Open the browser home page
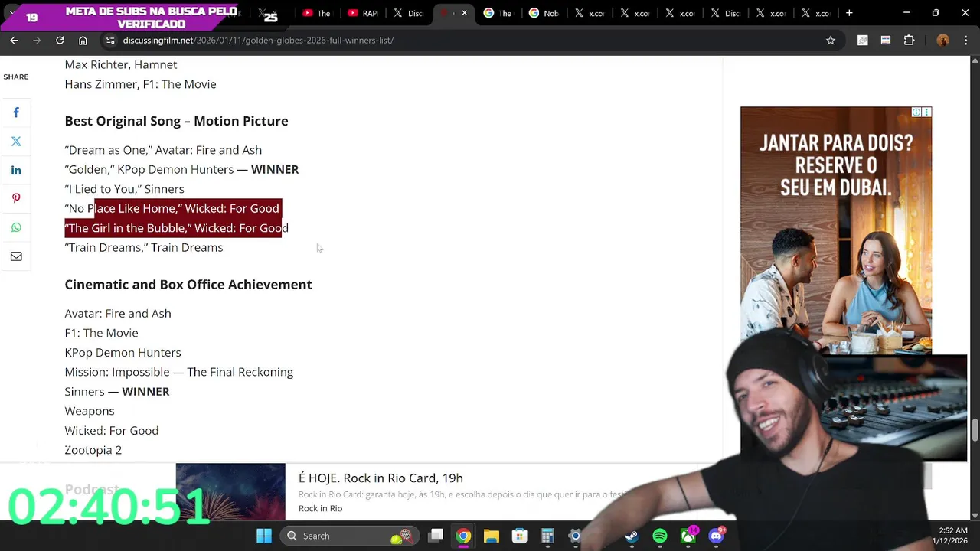 coord(83,40)
